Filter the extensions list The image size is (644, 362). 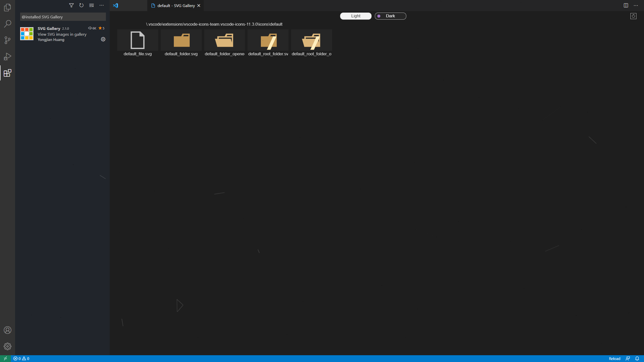(x=71, y=5)
